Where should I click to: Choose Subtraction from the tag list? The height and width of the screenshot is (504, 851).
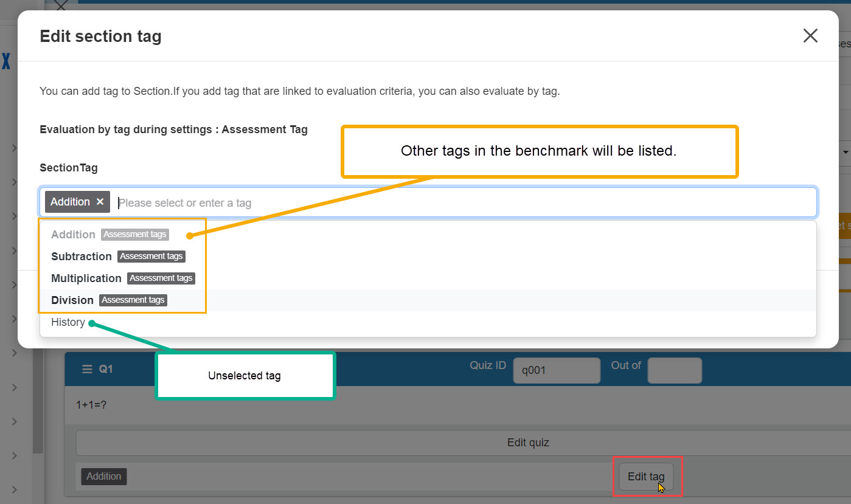click(428, 257)
